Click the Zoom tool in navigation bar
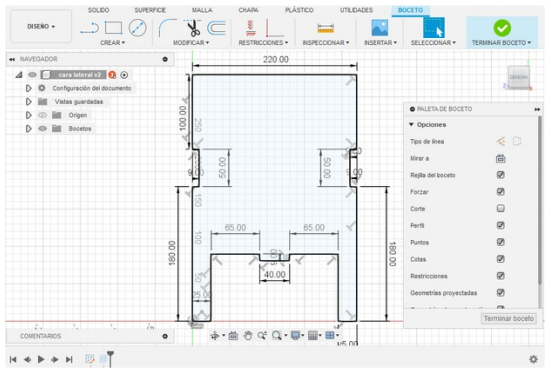 262,336
